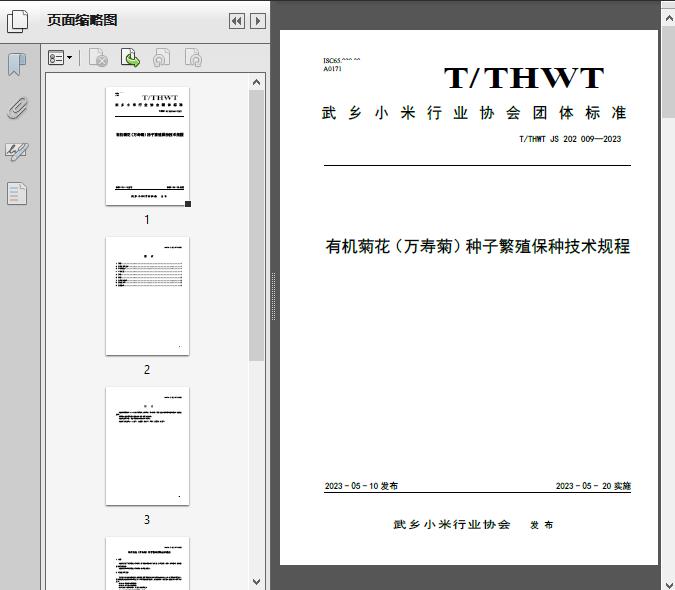Click the thumbnail panel scrollbar thumb
This screenshot has width=675, height=590.
coord(257,225)
